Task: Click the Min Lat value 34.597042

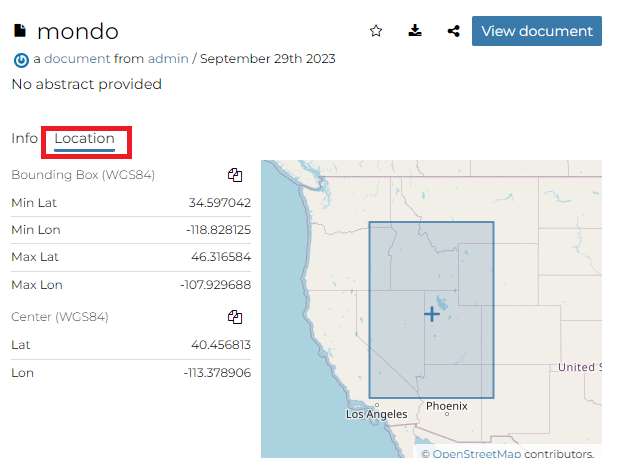Action: click(219, 203)
